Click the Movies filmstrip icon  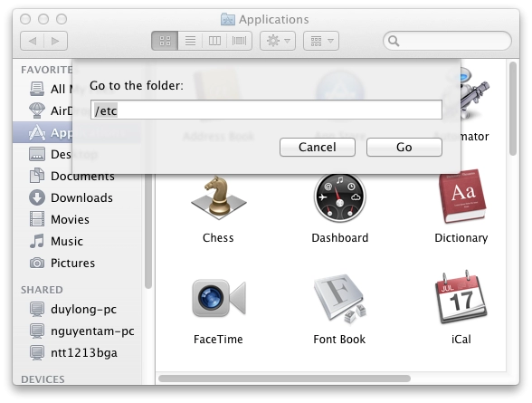pos(36,219)
